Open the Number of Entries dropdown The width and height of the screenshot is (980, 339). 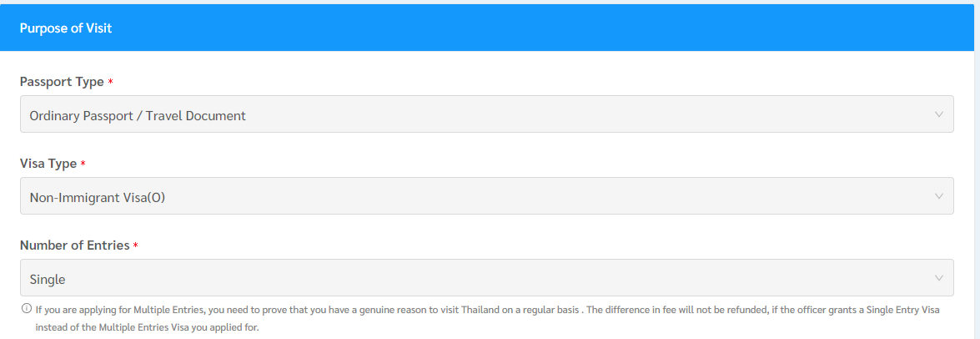(x=487, y=278)
